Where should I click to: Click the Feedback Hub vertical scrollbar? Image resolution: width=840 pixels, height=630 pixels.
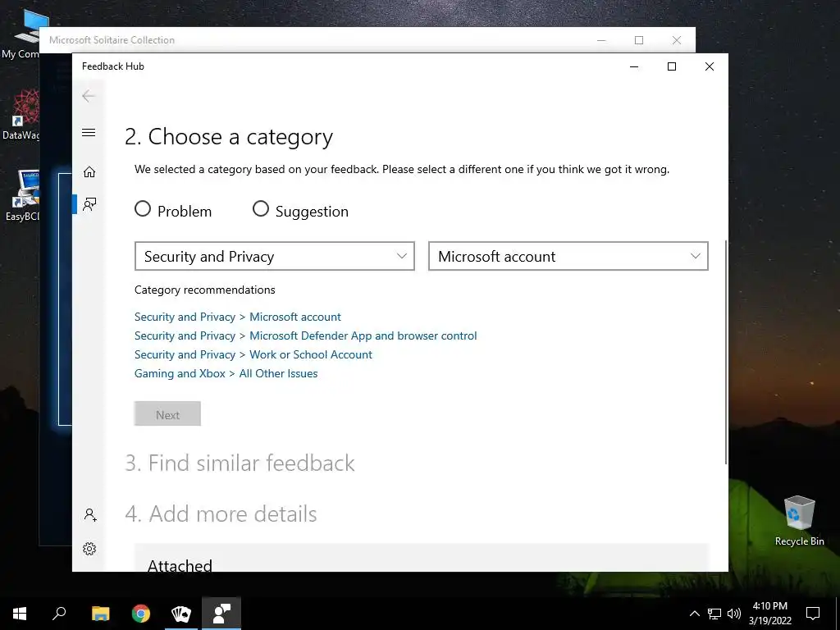tap(726, 352)
